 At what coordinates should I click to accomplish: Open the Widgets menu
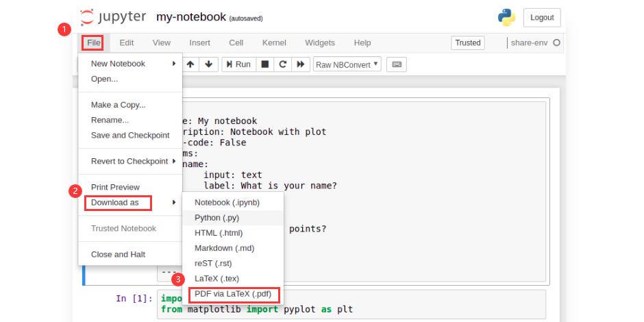pos(320,42)
